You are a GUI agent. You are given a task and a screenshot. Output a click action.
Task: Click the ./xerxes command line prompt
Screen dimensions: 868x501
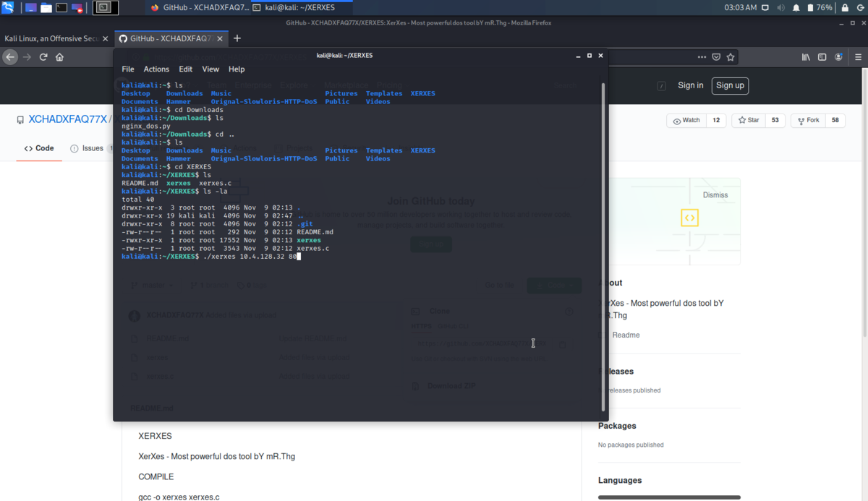[x=210, y=257]
